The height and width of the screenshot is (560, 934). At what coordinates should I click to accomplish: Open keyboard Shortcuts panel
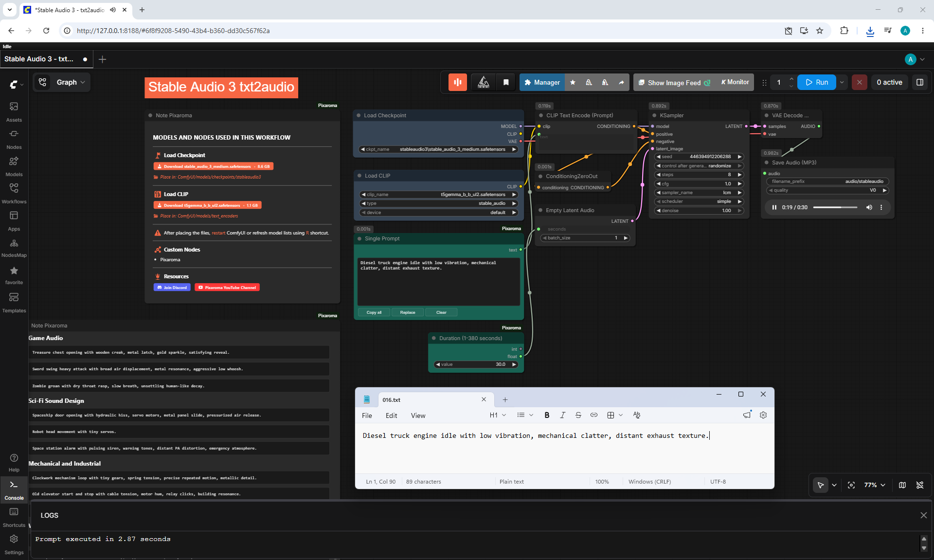14,517
